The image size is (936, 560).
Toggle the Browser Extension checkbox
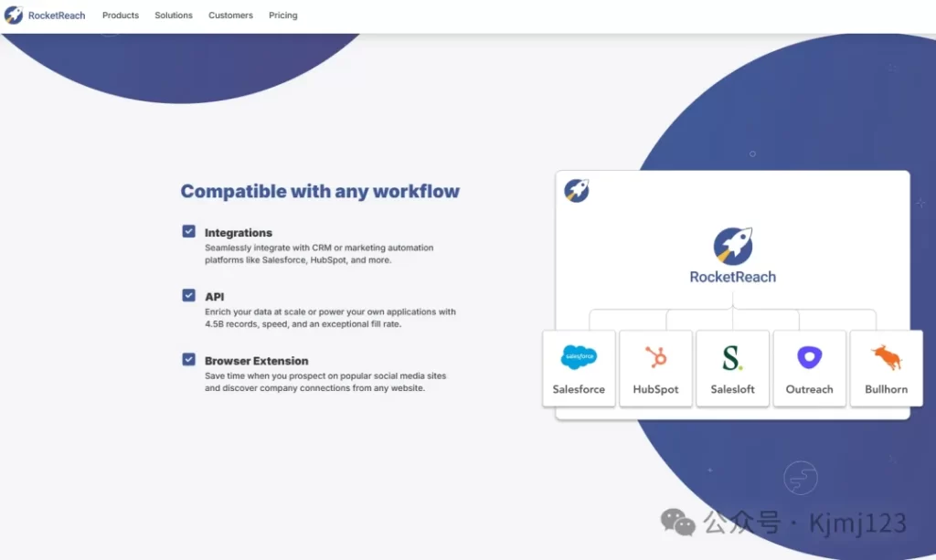(x=188, y=360)
